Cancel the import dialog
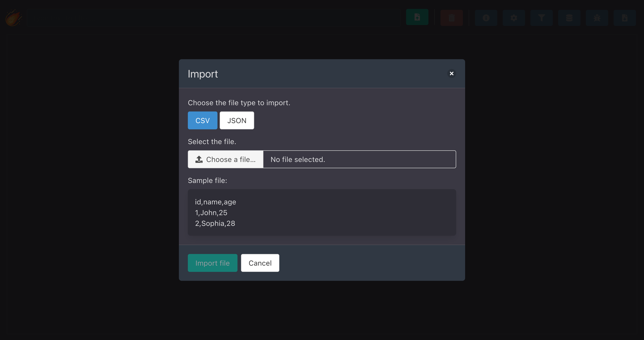Image resolution: width=644 pixels, height=340 pixels. coord(260,263)
